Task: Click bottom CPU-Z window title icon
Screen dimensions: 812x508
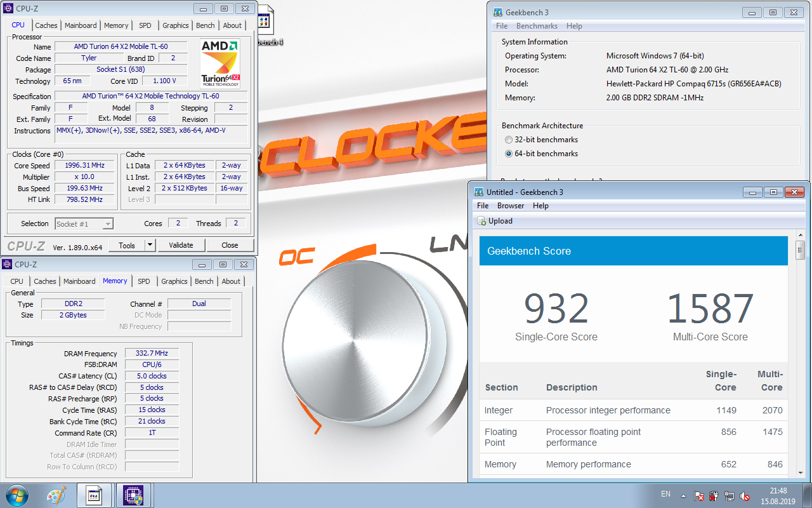Action: coord(8,264)
